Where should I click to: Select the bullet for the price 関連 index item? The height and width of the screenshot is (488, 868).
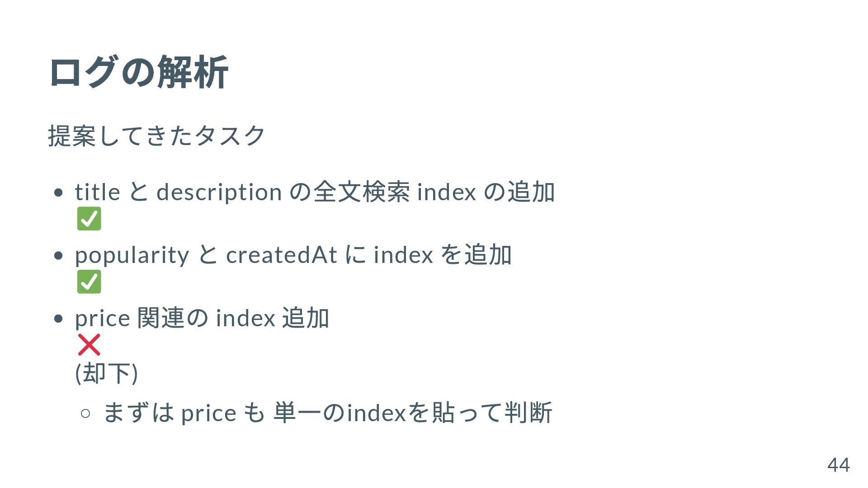click(58, 319)
